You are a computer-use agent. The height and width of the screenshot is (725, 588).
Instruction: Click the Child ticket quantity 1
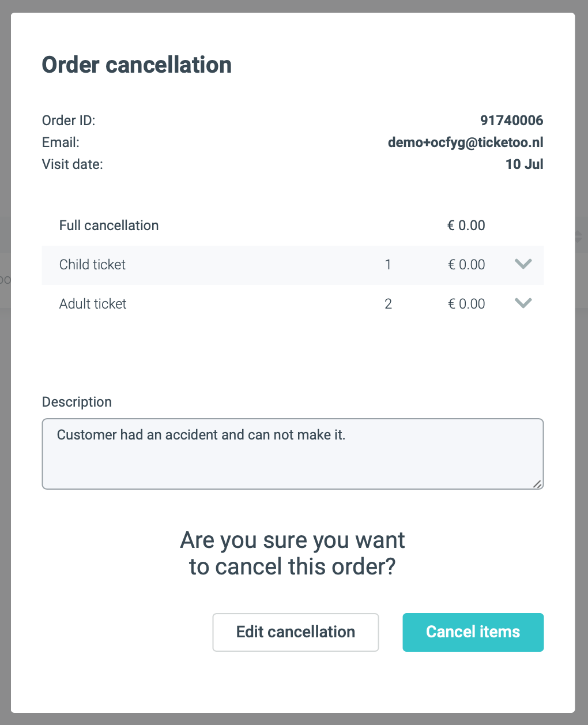388,265
